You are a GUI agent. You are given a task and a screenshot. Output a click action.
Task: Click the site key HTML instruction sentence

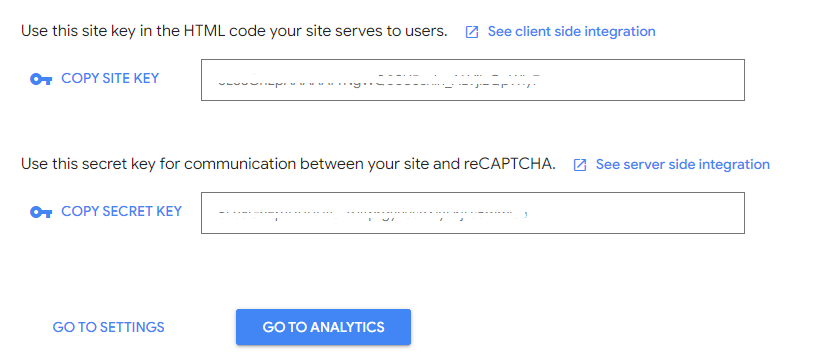pos(234,32)
